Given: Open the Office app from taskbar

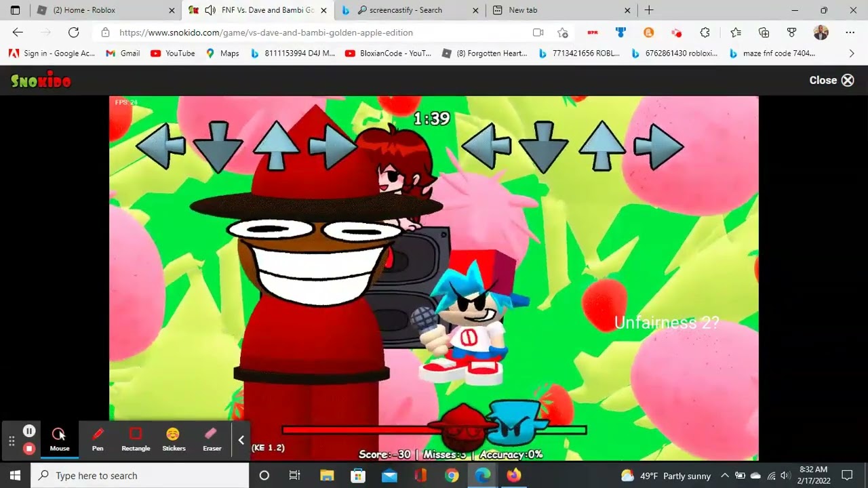Looking at the screenshot, I should 420,475.
